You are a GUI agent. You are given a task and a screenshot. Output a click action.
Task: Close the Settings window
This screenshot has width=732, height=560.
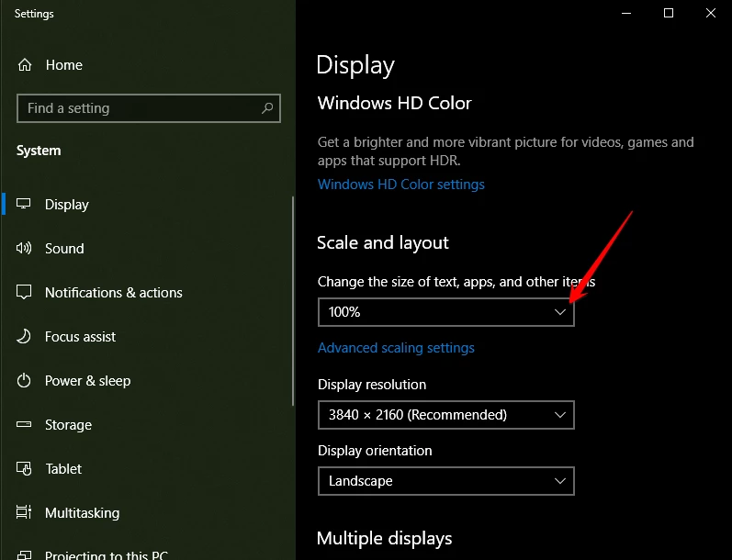[x=711, y=13]
